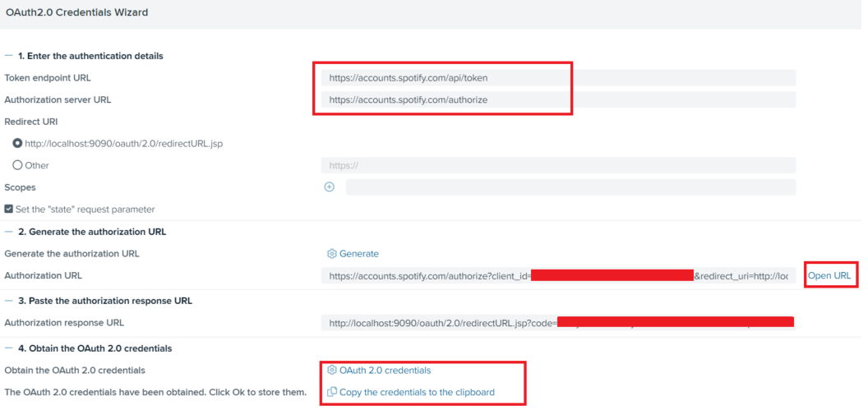Click Copy the credentials to the clipboard

pos(417,392)
